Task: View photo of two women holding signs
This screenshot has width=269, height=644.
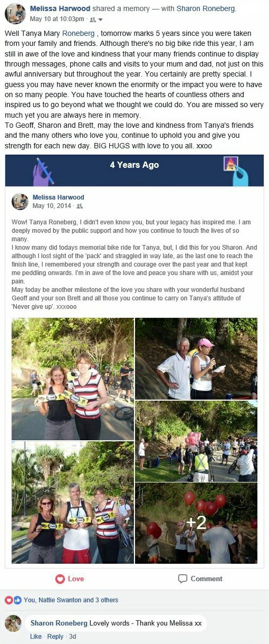Action: (73, 379)
